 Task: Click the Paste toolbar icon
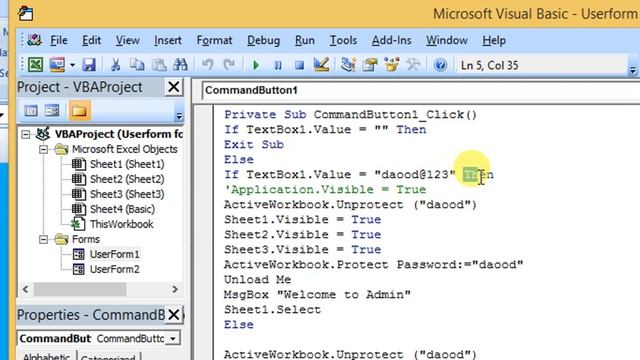(159, 65)
